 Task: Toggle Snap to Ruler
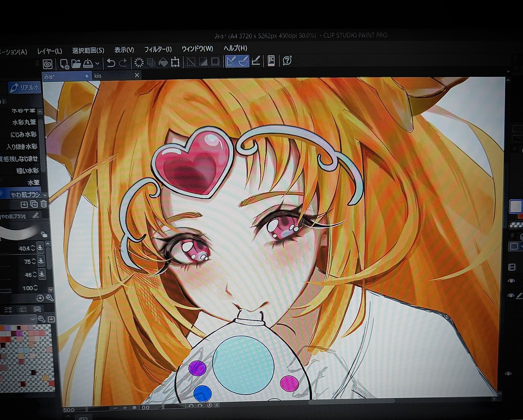coord(231,61)
